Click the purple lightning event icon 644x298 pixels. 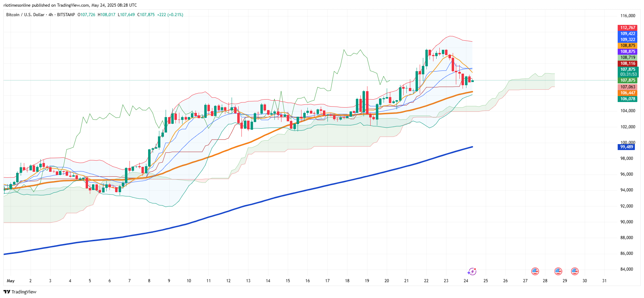click(x=472, y=271)
